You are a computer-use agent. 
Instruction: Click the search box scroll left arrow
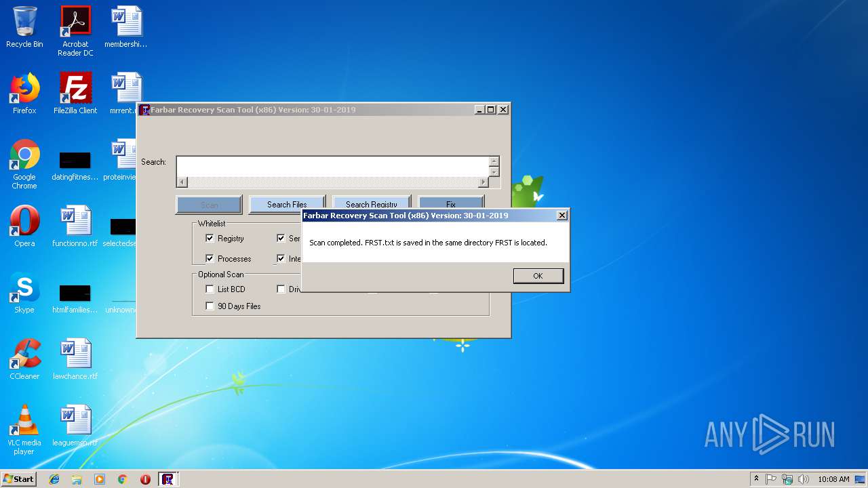(182, 182)
